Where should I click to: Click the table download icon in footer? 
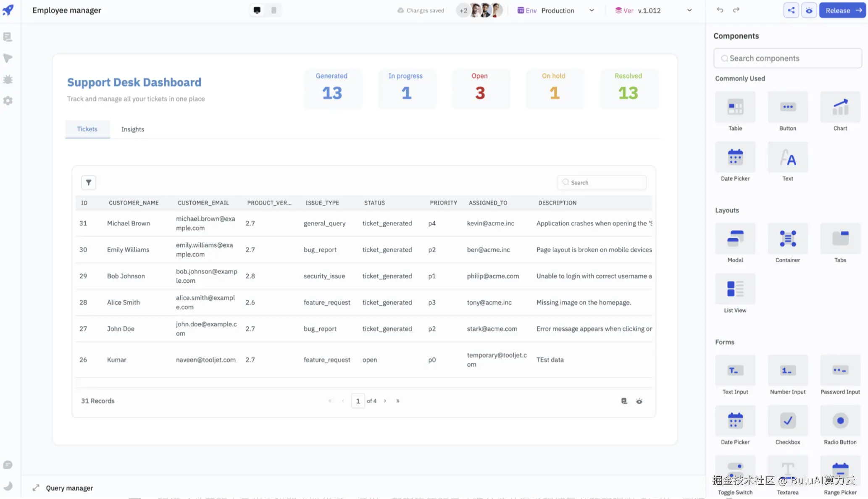coord(624,401)
